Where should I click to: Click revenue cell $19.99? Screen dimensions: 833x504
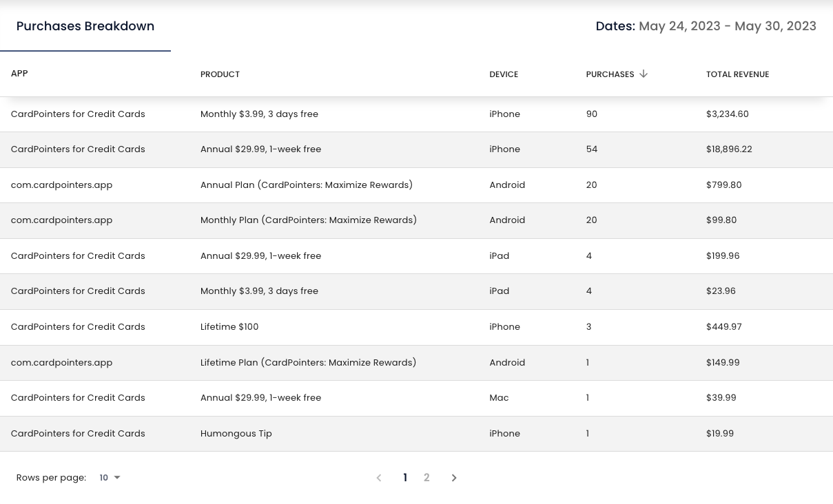(720, 434)
